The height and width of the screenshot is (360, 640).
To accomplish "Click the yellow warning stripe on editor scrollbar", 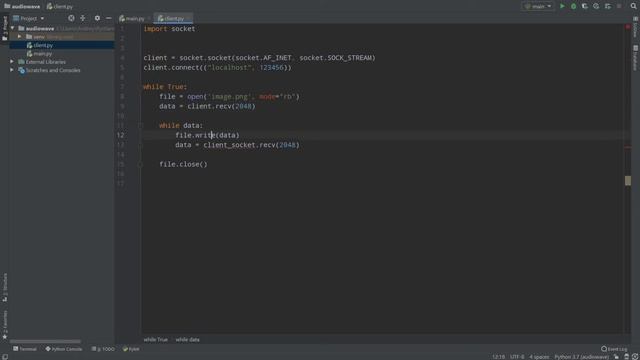I will click(x=628, y=180).
